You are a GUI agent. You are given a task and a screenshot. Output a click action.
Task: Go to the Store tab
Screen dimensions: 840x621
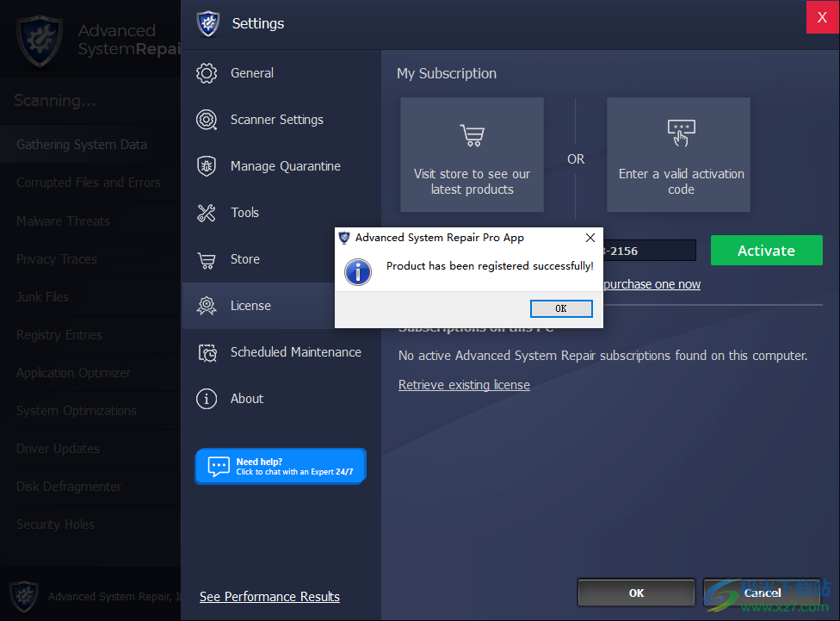(259, 259)
